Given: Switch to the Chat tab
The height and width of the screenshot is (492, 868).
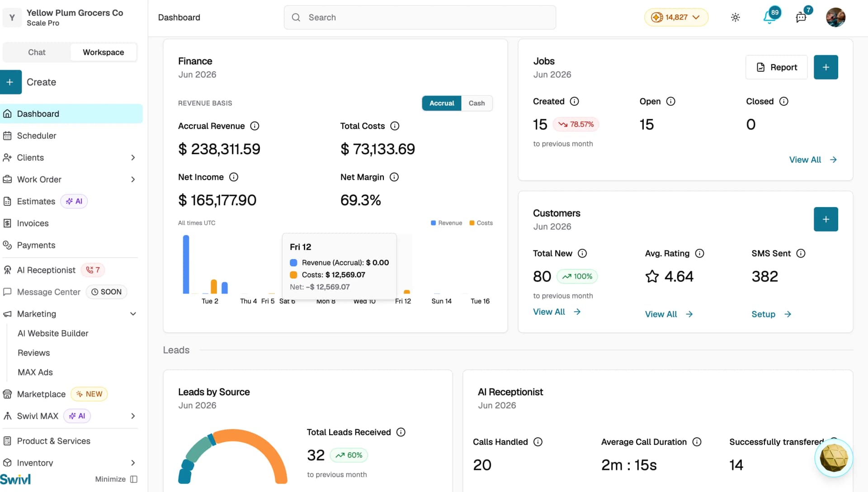Looking at the screenshot, I should (37, 52).
